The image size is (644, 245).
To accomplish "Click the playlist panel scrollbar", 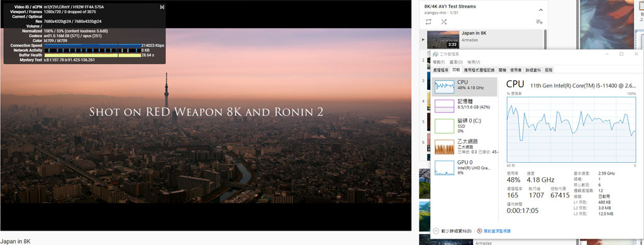I will coord(545,39).
